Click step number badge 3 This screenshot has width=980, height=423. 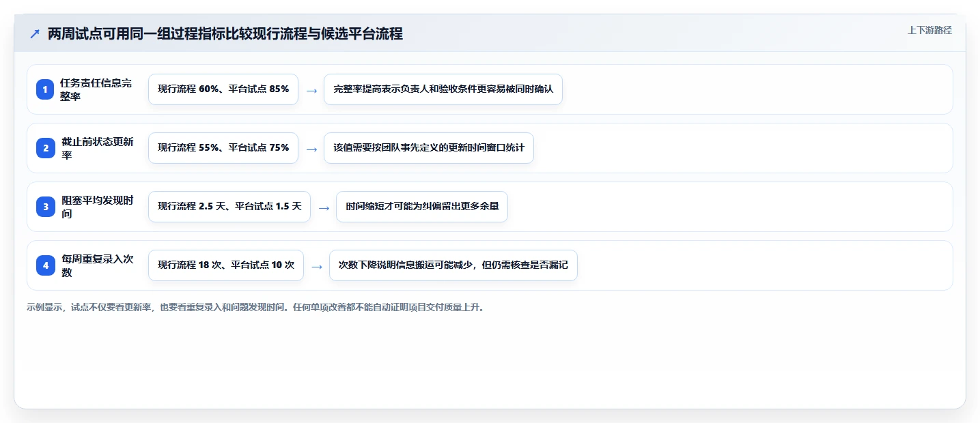[45, 207]
